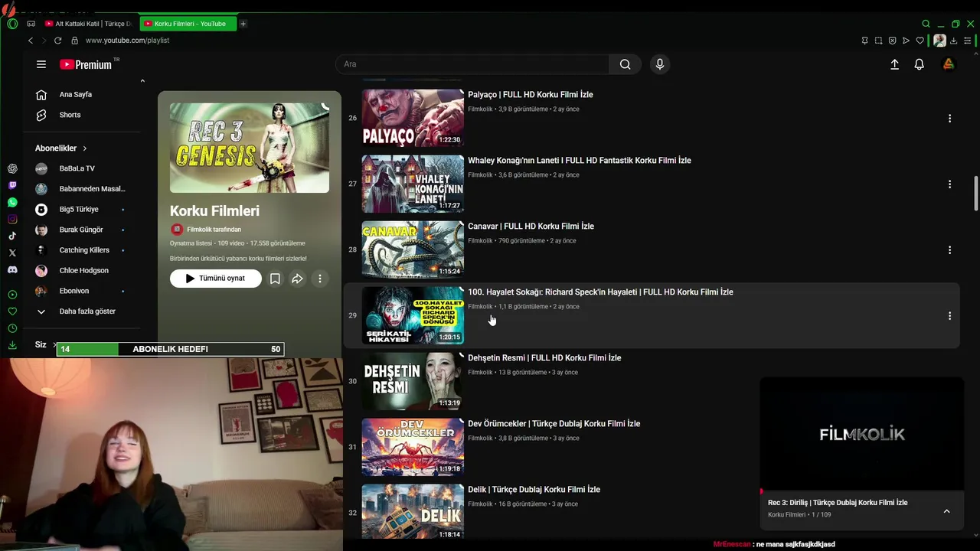Screen dimensions: 980x551
Task: Open Dev Örümcekler video title
Action: (x=554, y=424)
